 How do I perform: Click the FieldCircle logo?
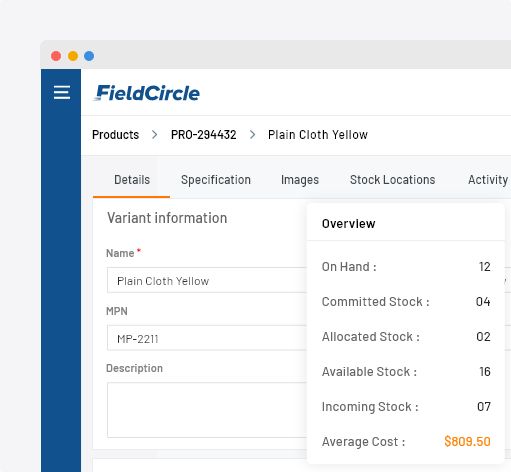pos(147,93)
